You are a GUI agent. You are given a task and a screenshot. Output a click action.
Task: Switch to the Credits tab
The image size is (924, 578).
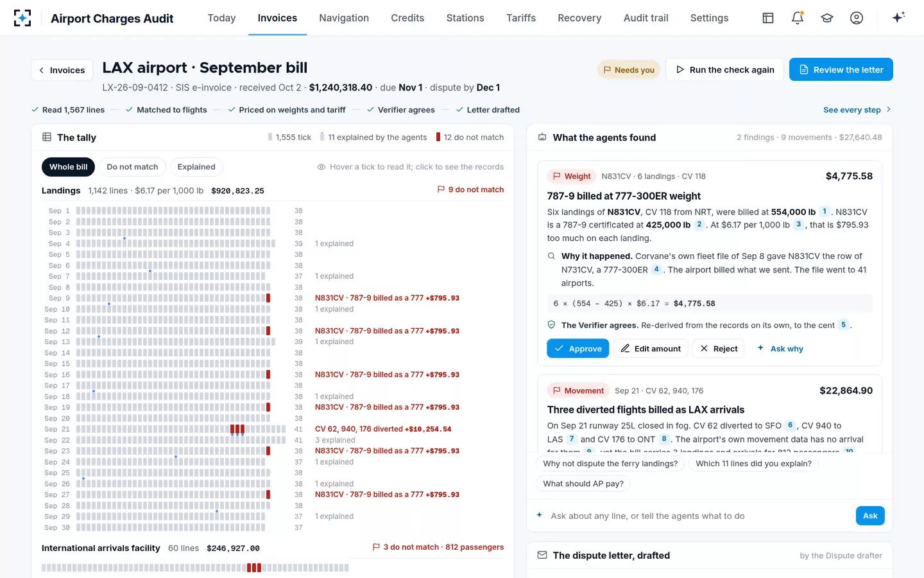point(407,18)
